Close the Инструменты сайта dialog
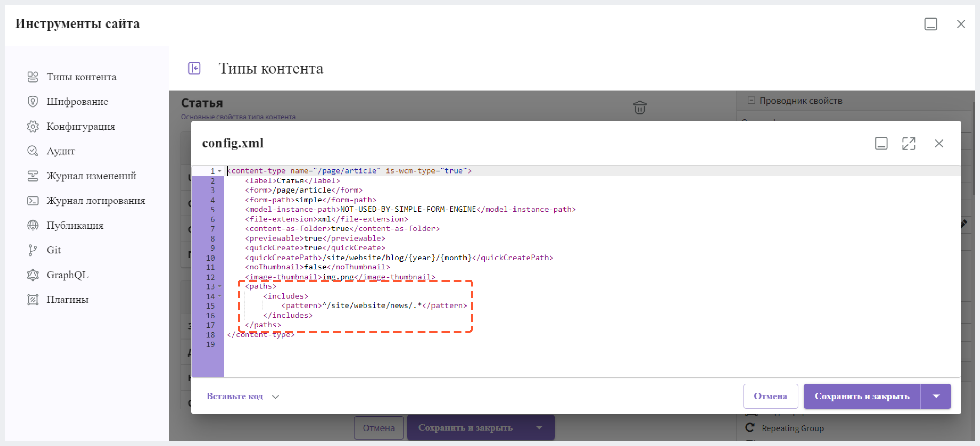Image resolution: width=980 pixels, height=446 pixels. (x=961, y=24)
